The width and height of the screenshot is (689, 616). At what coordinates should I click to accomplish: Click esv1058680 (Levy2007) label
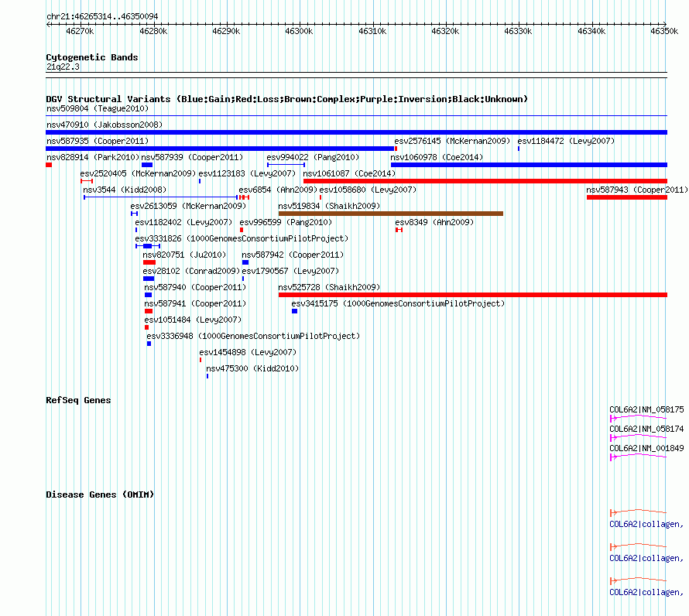[368, 190]
